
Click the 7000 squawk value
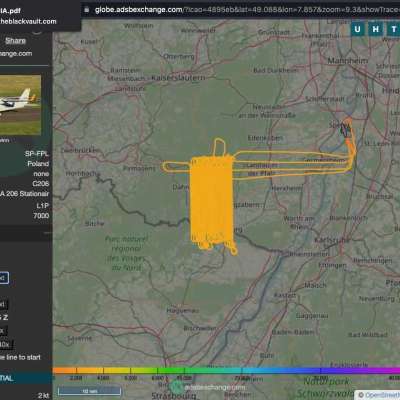coord(41,216)
